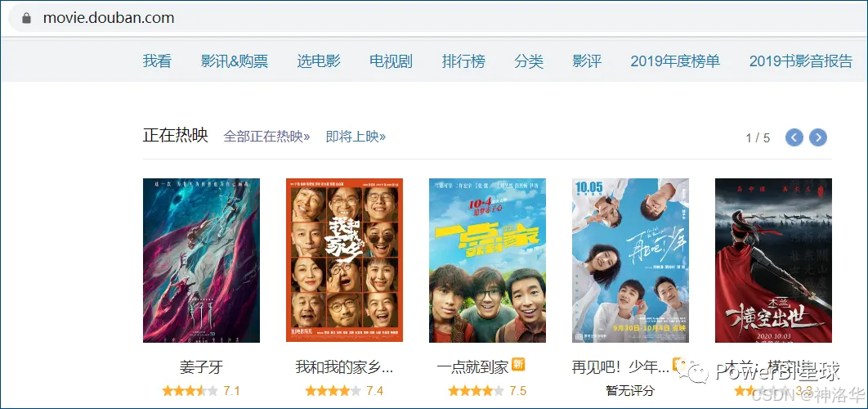Go to the previous page of now-showing movies
Viewport: 868px width, 409px height.
[x=794, y=137]
